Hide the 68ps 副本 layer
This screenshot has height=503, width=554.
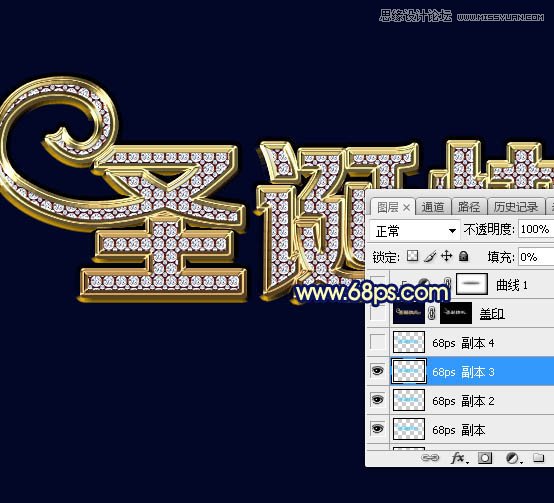coord(378,429)
